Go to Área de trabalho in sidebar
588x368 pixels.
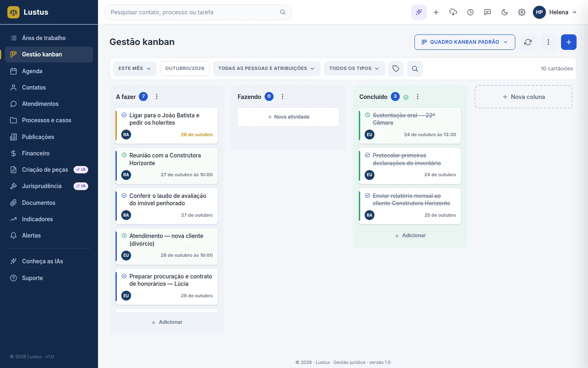(x=49, y=38)
